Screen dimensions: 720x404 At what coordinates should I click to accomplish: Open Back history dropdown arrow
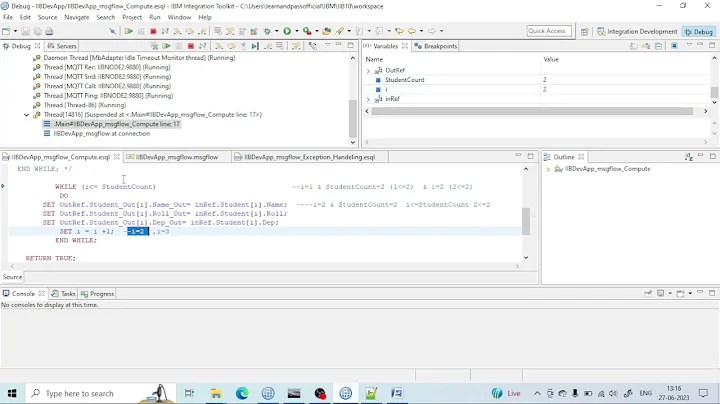[421, 31]
